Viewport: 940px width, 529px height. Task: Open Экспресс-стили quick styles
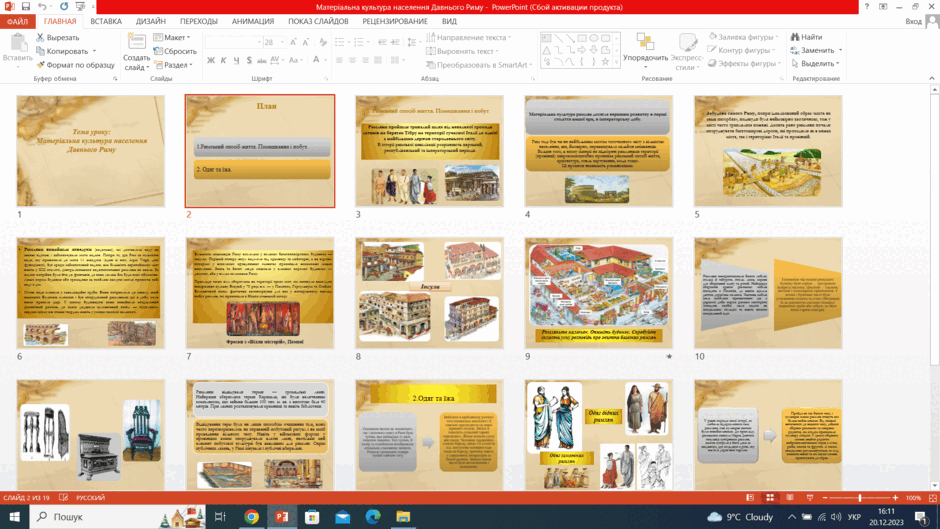click(686, 51)
